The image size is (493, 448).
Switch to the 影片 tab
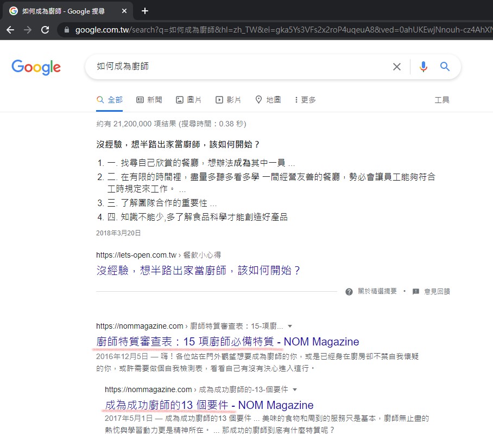tap(228, 100)
